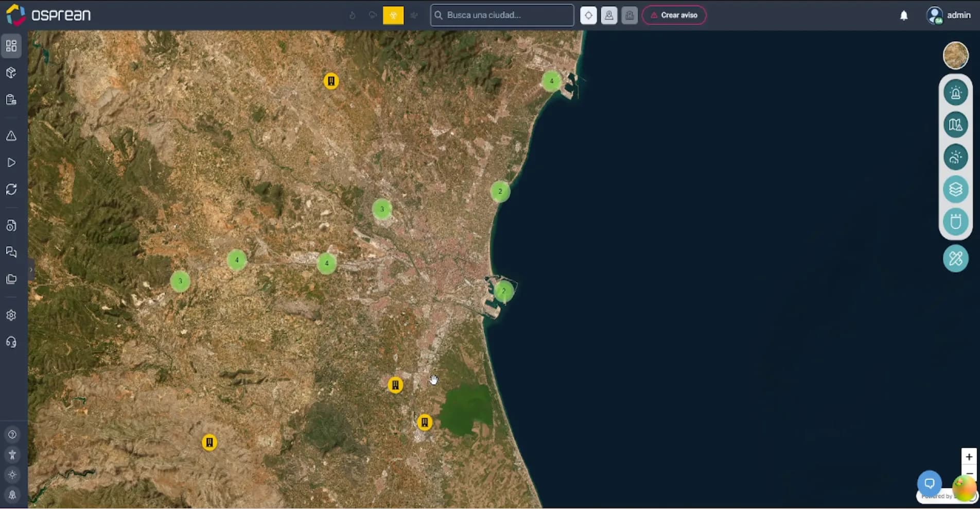Open the map with warning sign button
Screen dimensions: 980x509
[956, 125]
